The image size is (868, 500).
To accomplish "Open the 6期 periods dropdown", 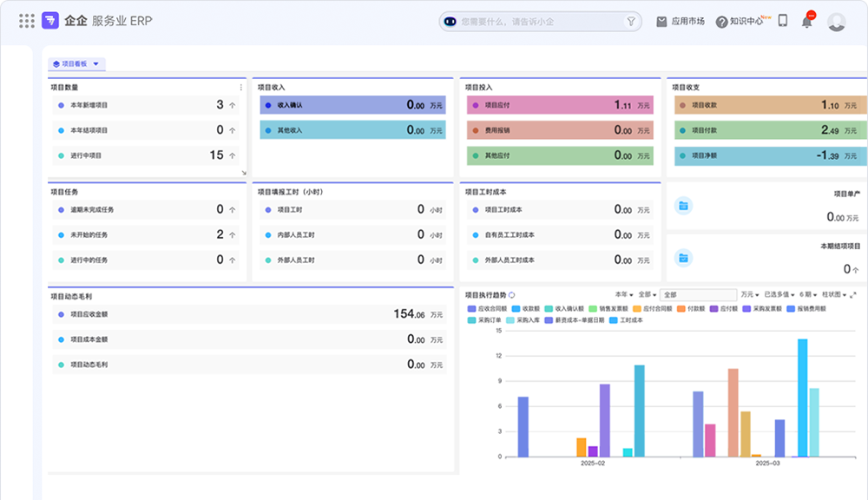I will pyautogui.click(x=807, y=294).
